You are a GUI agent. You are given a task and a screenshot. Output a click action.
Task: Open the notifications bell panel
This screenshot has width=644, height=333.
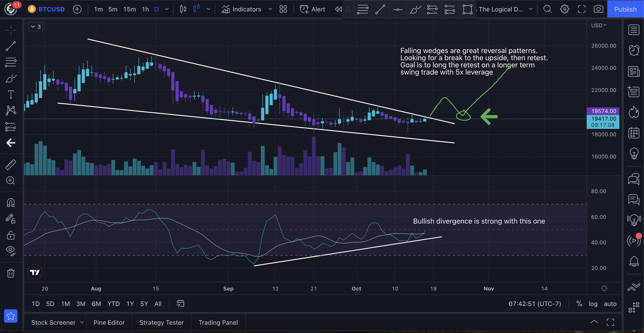tap(634, 261)
